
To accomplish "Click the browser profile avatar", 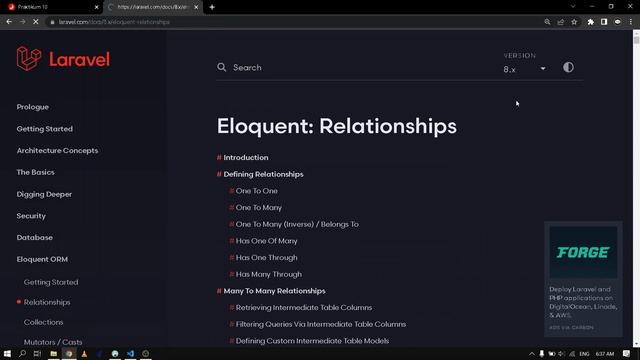I will point(618,22).
